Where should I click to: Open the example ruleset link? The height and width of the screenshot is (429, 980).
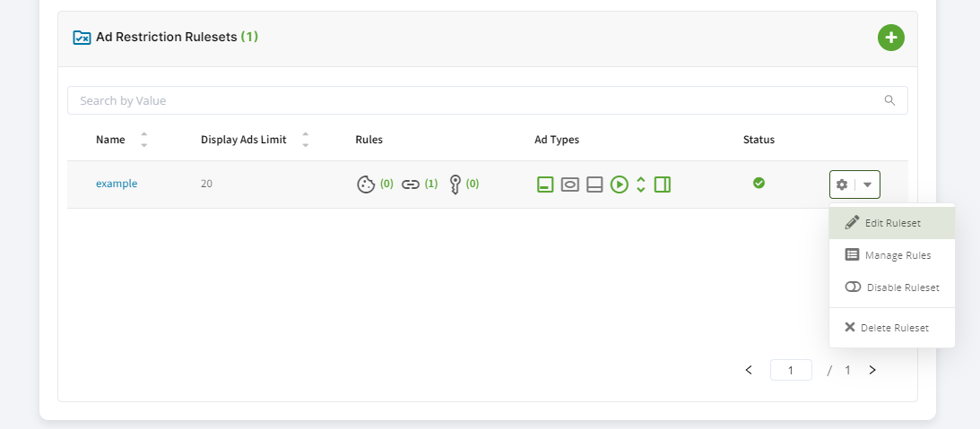pos(117,184)
